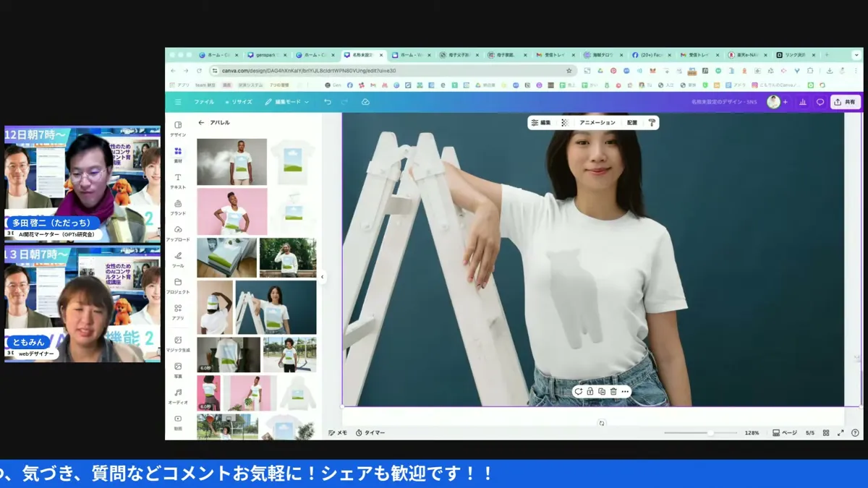The width and height of the screenshot is (868, 488).
Task: Select the 素材 elements sidebar icon
Action: point(178,154)
